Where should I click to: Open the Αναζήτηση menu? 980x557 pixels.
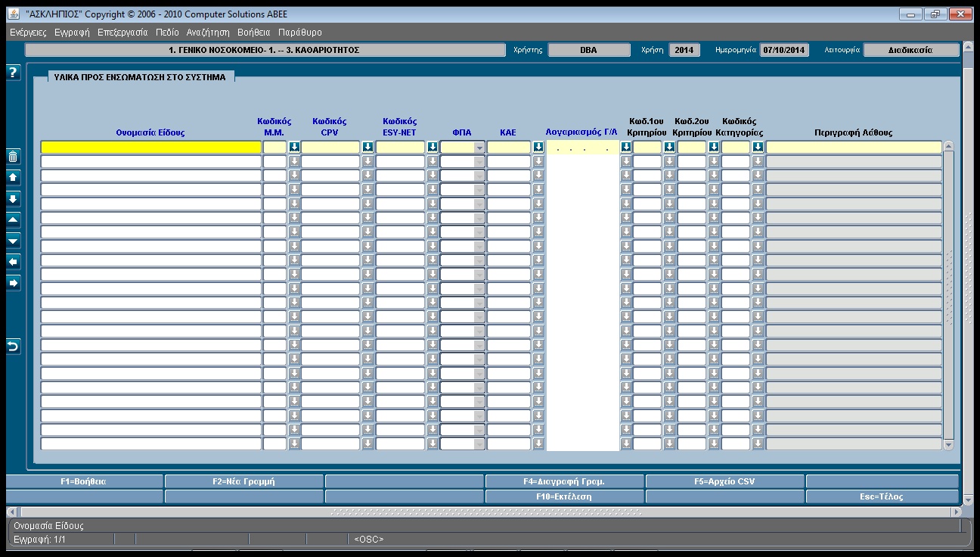point(208,33)
